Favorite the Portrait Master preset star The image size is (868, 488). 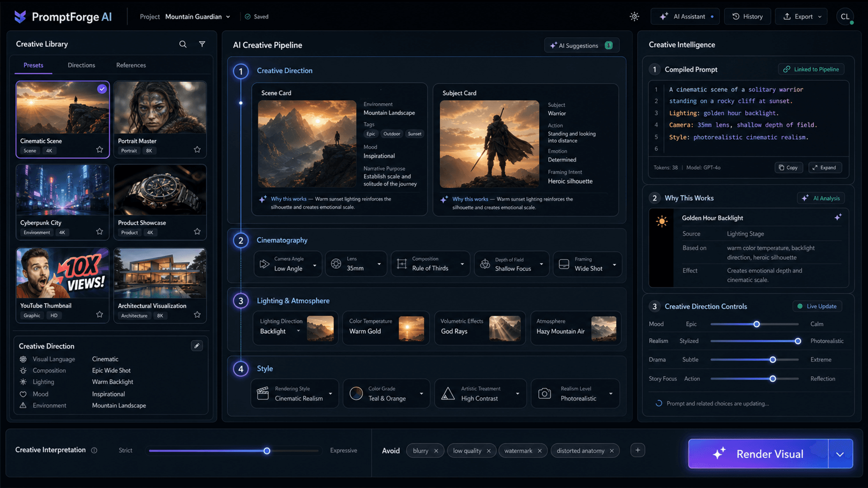coord(197,150)
